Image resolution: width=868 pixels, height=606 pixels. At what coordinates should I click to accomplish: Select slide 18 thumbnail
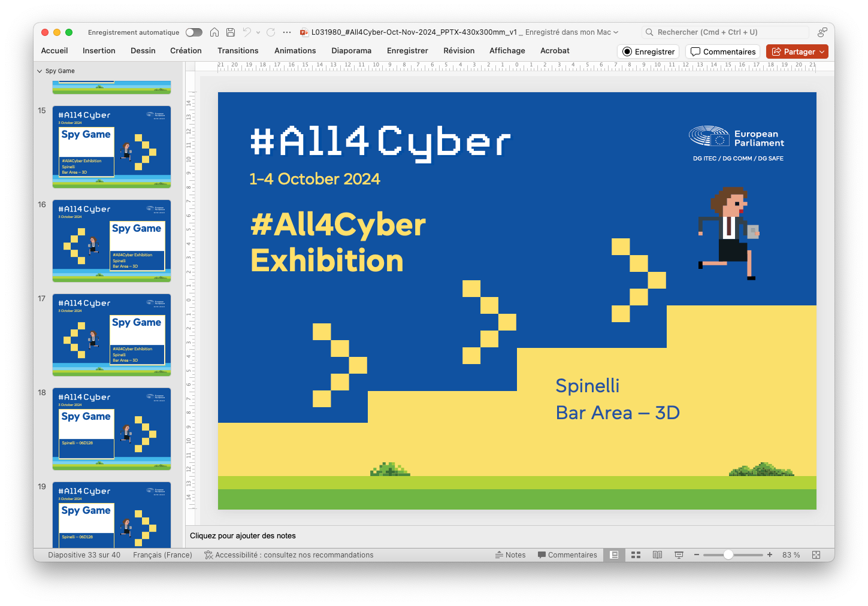pyautogui.click(x=111, y=429)
